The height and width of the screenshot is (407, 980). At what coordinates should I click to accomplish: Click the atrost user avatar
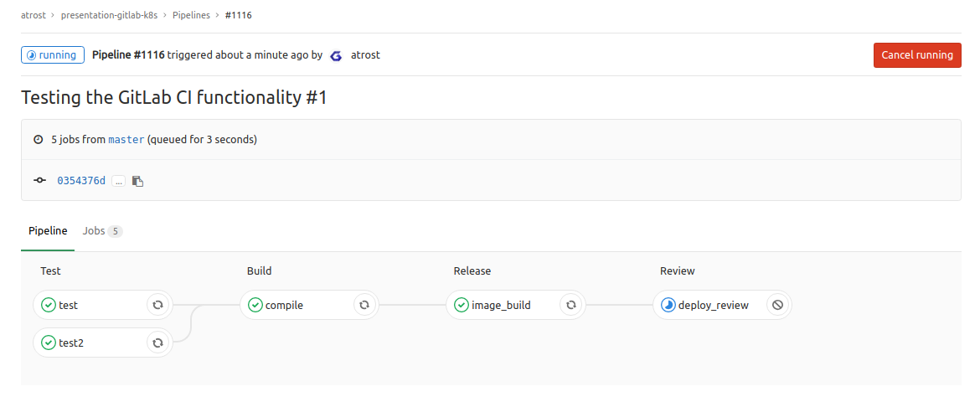[x=337, y=55]
